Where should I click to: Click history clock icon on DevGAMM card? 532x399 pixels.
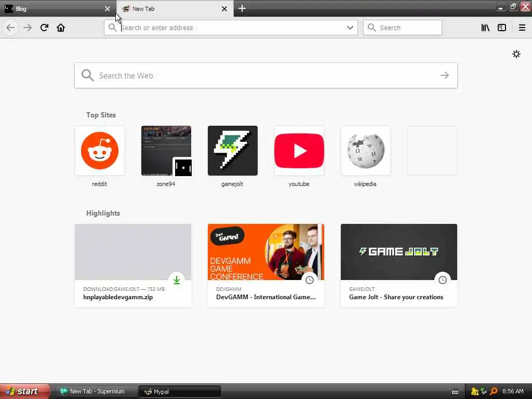click(310, 280)
